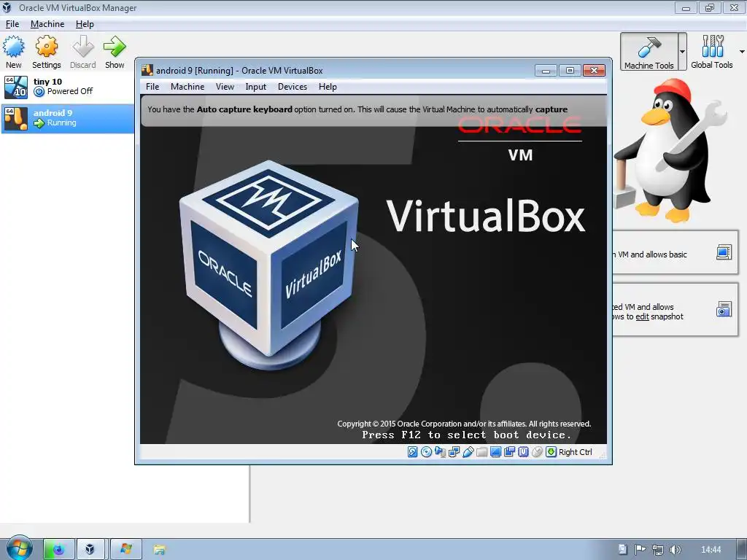Screen dimensions: 747x560
Task: Open View menu in android 9 window
Action: [225, 87]
